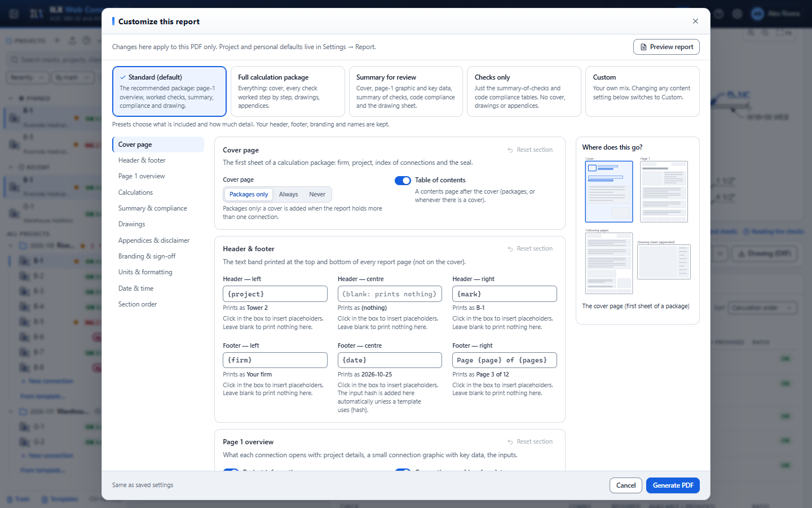Go to Page 1 overview section

[x=158, y=176]
